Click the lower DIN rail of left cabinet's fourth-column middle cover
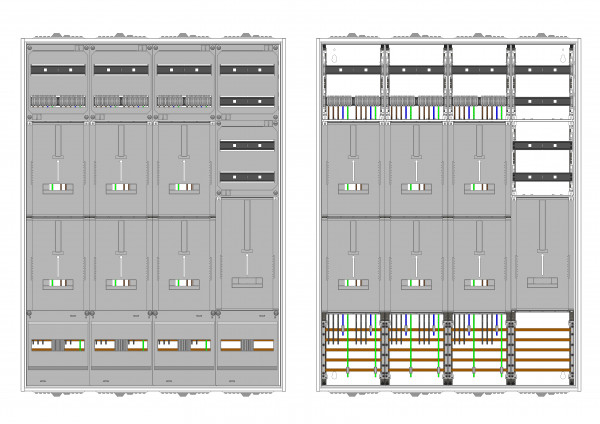This screenshot has height=424, width=600. [247, 177]
